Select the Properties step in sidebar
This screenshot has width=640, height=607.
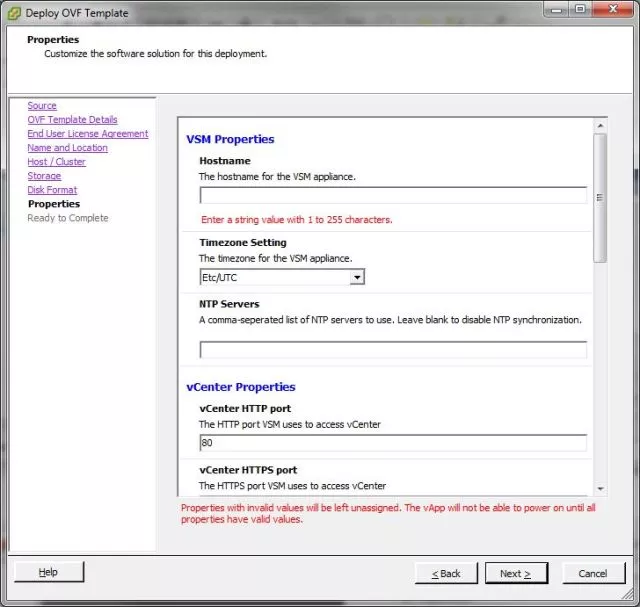pos(54,204)
